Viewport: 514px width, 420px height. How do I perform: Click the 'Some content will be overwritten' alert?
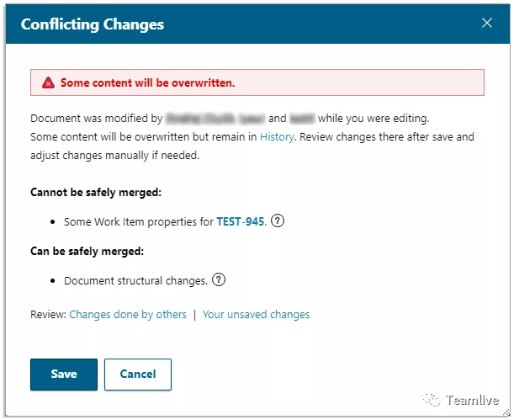(x=257, y=82)
